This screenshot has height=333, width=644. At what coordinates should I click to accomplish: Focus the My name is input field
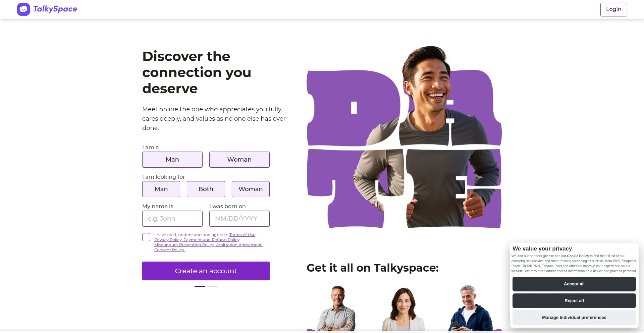tap(172, 219)
